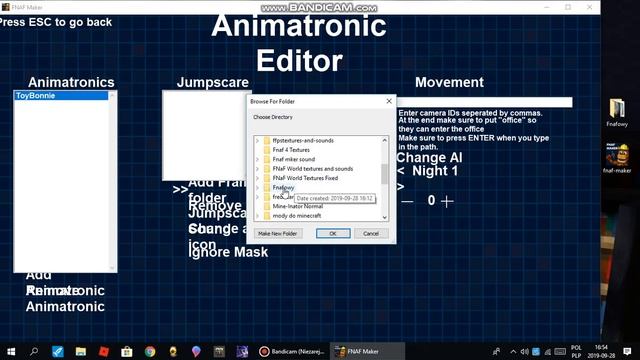Click the POL language indicator
Viewport: 640px width, 360px height.
576,351
